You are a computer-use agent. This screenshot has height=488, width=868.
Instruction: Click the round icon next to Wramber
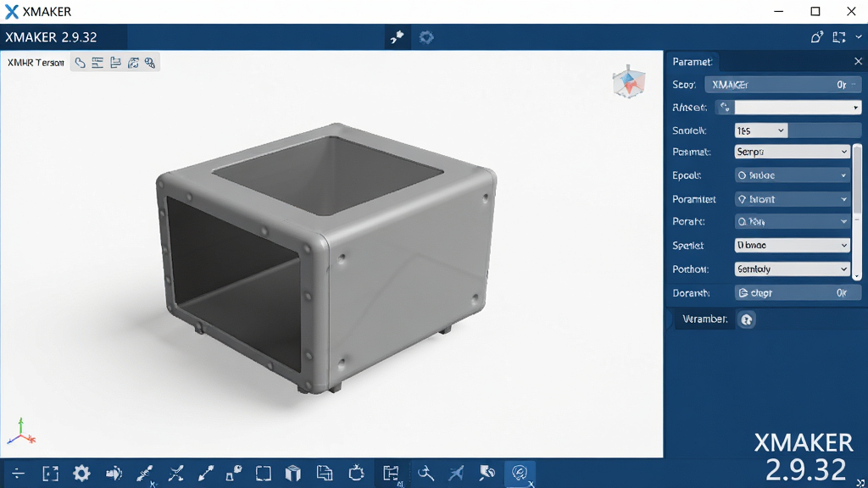[747, 319]
